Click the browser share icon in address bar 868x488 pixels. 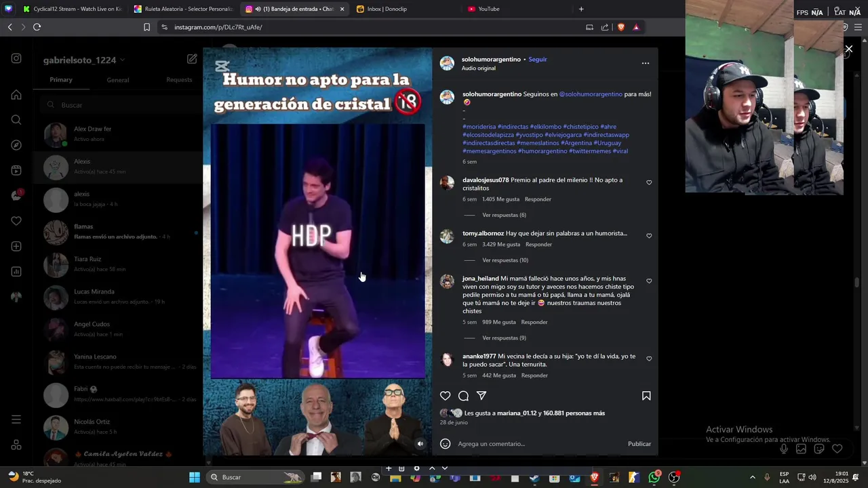(605, 27)
